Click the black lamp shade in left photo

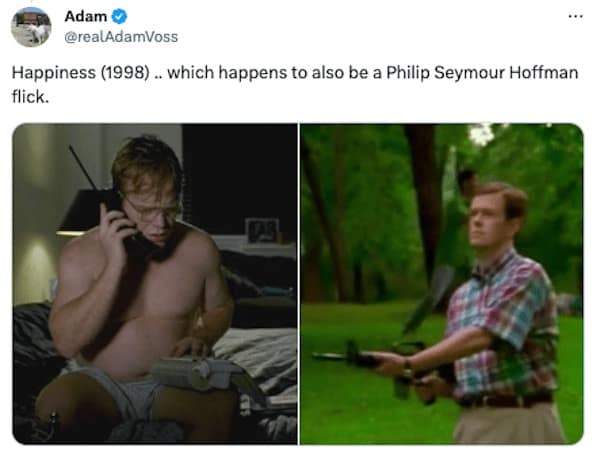[82, 212]
